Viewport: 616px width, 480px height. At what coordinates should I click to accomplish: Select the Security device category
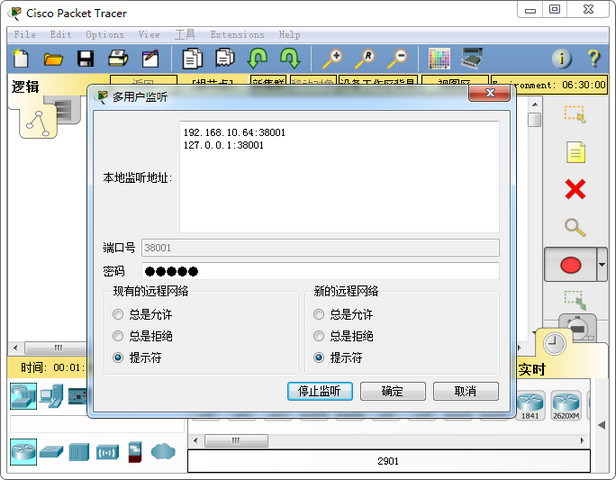[x=135, y=452]
